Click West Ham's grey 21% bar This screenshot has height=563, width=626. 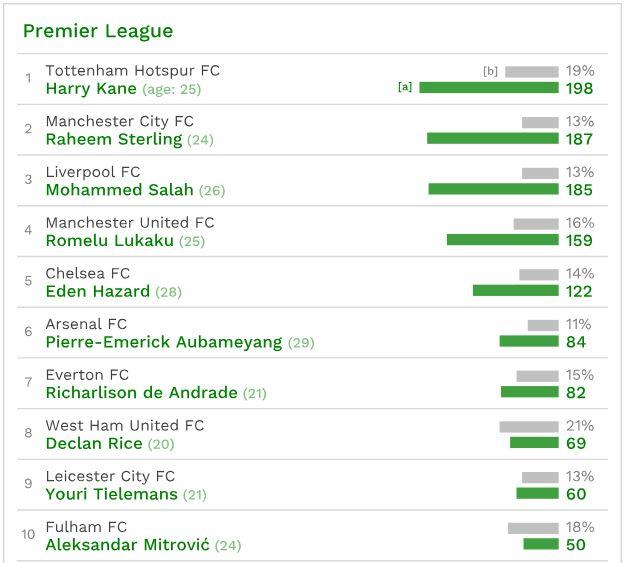(x=529, y=427)
